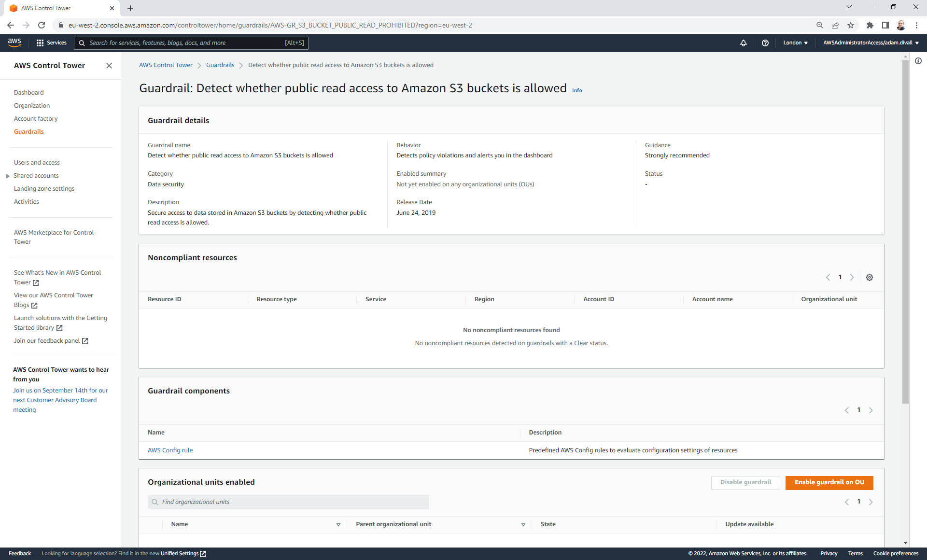This screenshot has width=927, height=560.
Task: Open the AWS Config rule link
Action: (170, 450)
